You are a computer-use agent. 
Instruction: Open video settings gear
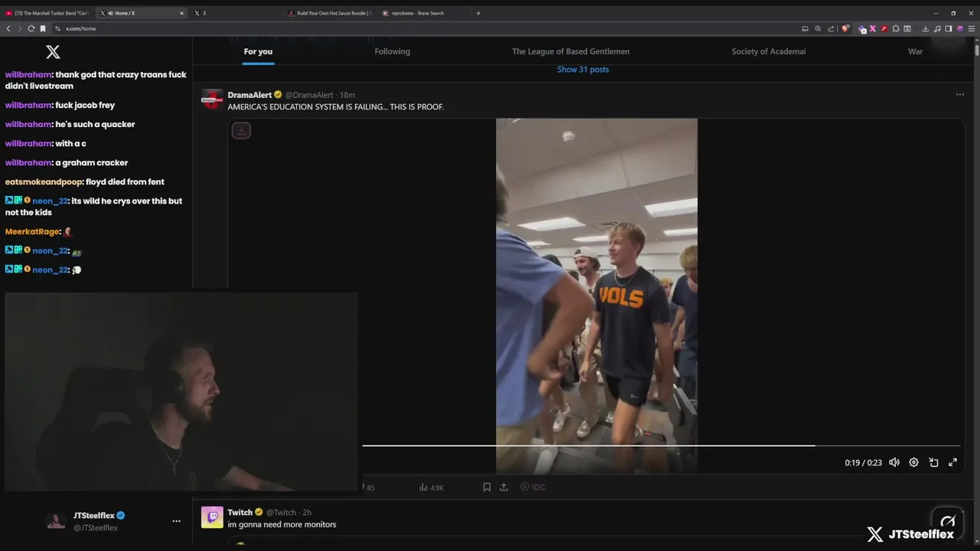pyautogui.click(x=913, y=462)
